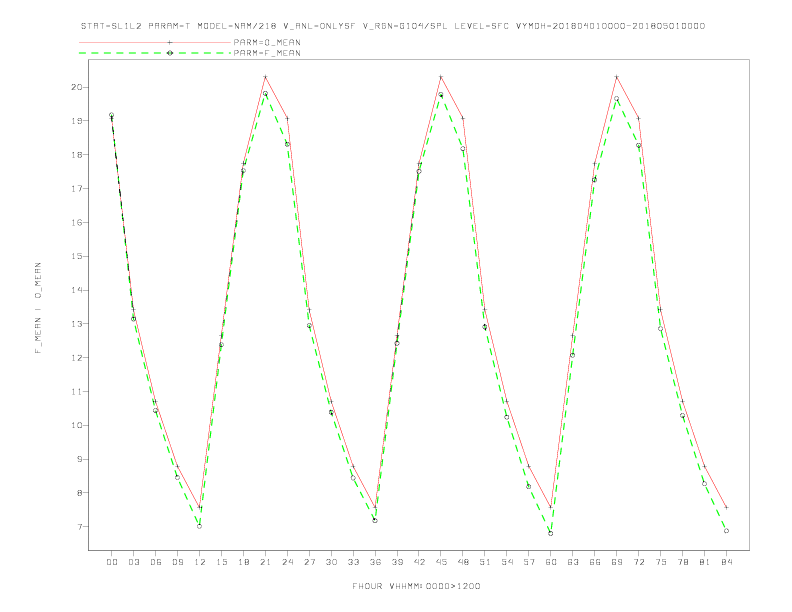Select the VYMDH date range in the title

pyautogui.click(x=610, y=26)
